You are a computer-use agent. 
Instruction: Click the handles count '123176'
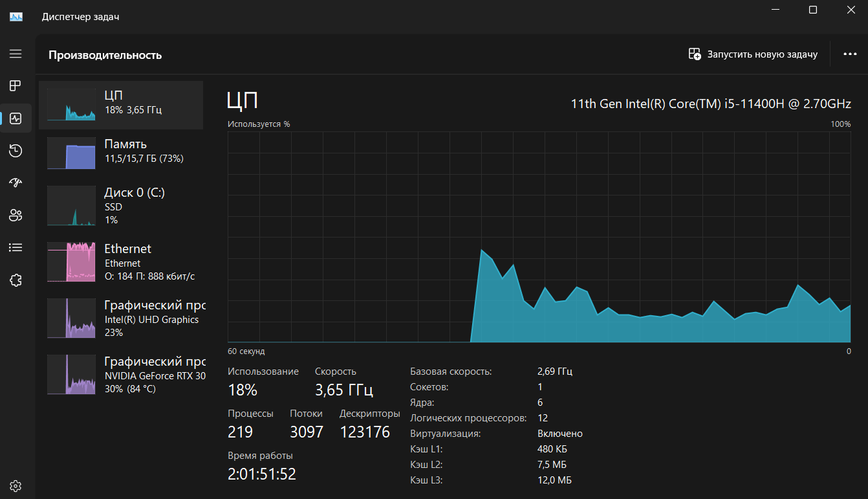[x=365, y=432]
